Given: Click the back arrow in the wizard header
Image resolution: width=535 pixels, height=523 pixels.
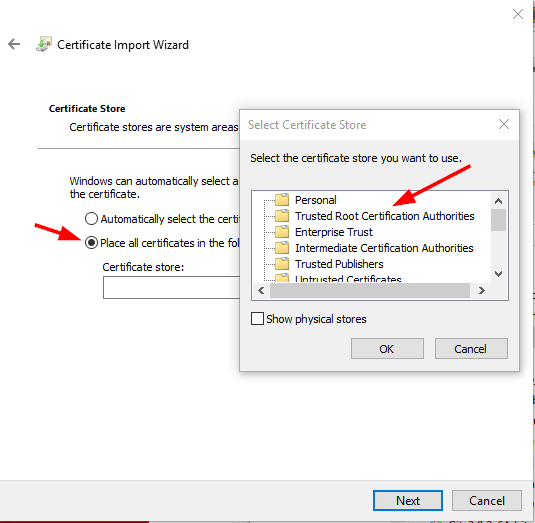Looking at the screenshot, I should click(14, 44).
